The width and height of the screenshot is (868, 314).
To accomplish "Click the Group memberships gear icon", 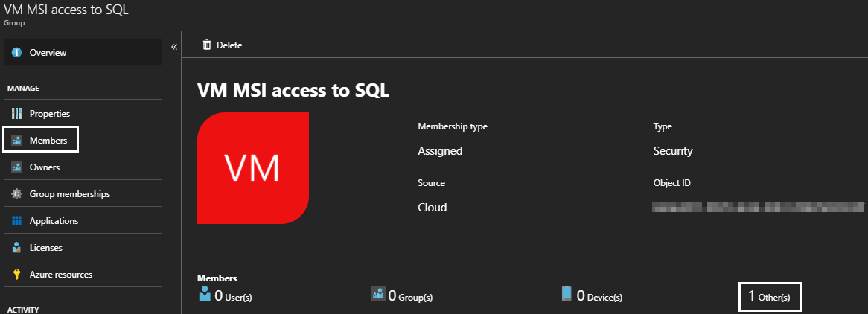I will pyautogui.click(x=16, y=194).
